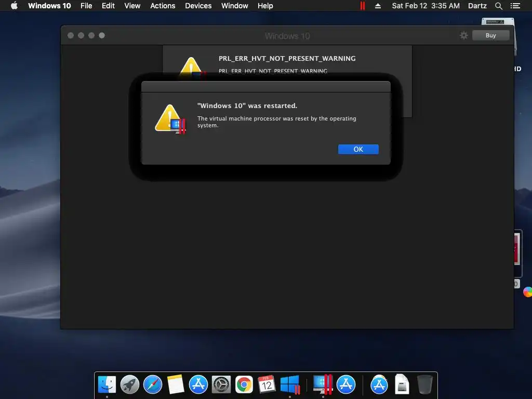Launch Google Chrome from the Dock

coord(244,384)
